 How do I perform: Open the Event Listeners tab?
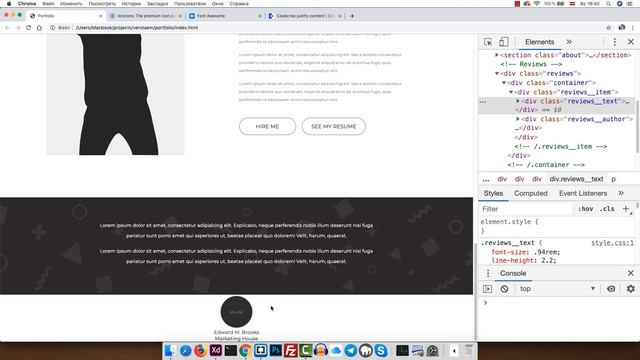click(583, 193)
